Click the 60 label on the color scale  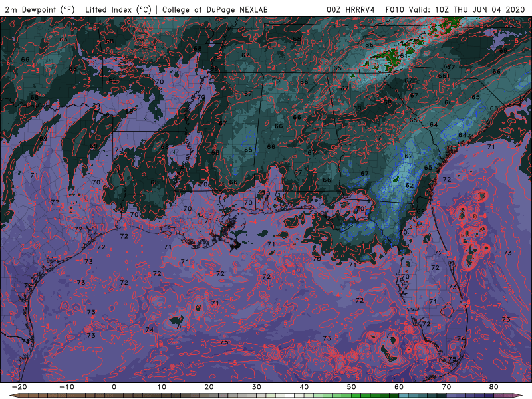(x=399, y=387)
